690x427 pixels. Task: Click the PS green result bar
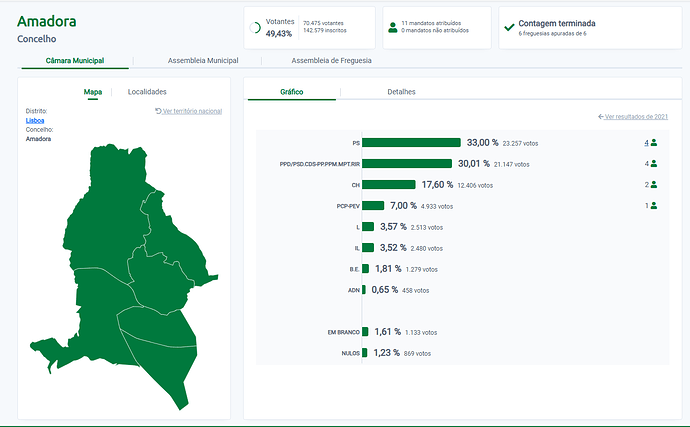(x=411, y=143)
